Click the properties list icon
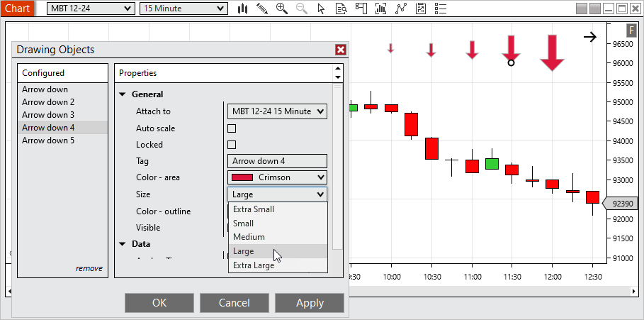Screen dimensions: 644x320 pos(441,9)
